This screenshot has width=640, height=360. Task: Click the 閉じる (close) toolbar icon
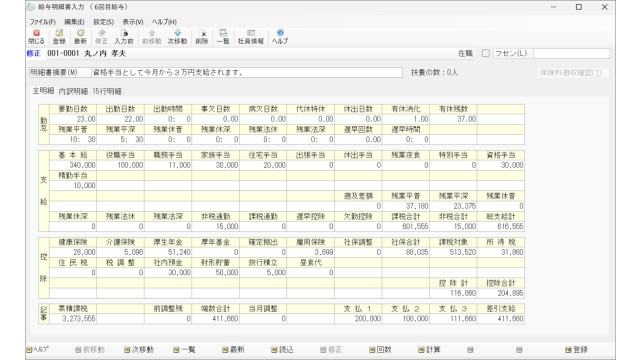pos(36,37)
